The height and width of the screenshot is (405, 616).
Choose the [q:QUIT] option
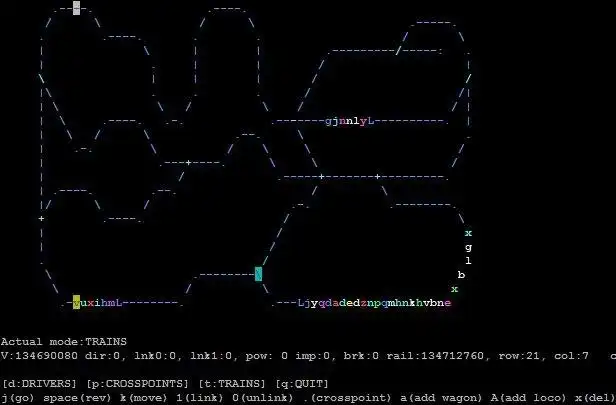pos(302,383)
